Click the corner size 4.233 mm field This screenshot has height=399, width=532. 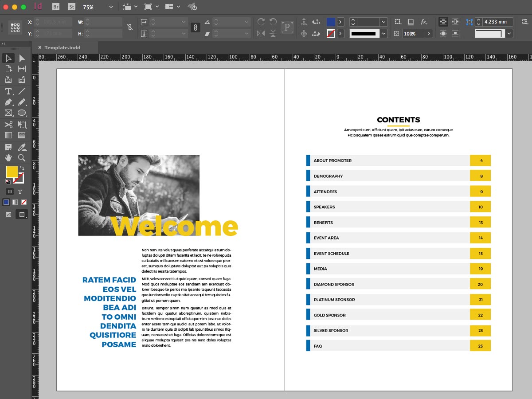coord(498,22)
